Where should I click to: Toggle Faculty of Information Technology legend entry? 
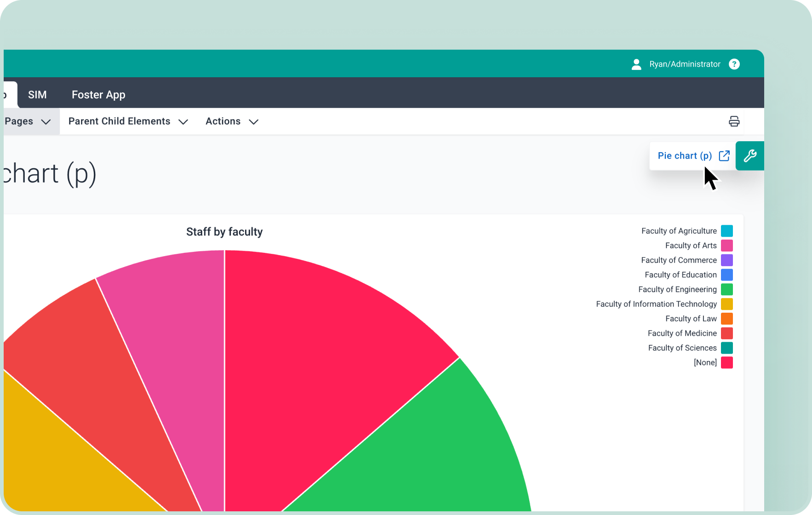pos(656,304)
